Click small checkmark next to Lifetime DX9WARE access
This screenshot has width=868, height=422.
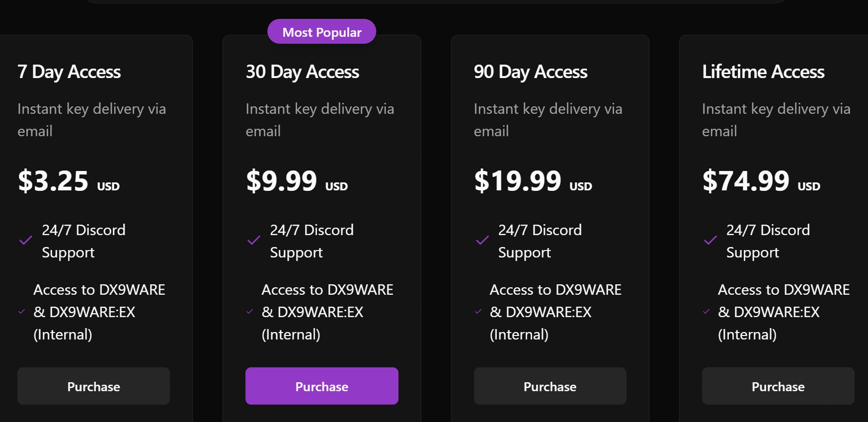click(x=706, y=312)
